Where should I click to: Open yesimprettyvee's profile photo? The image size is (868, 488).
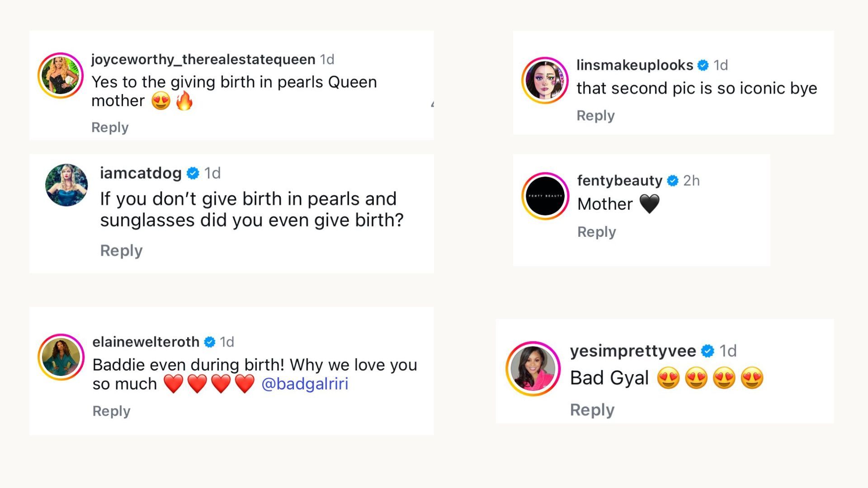click(533, 369)
